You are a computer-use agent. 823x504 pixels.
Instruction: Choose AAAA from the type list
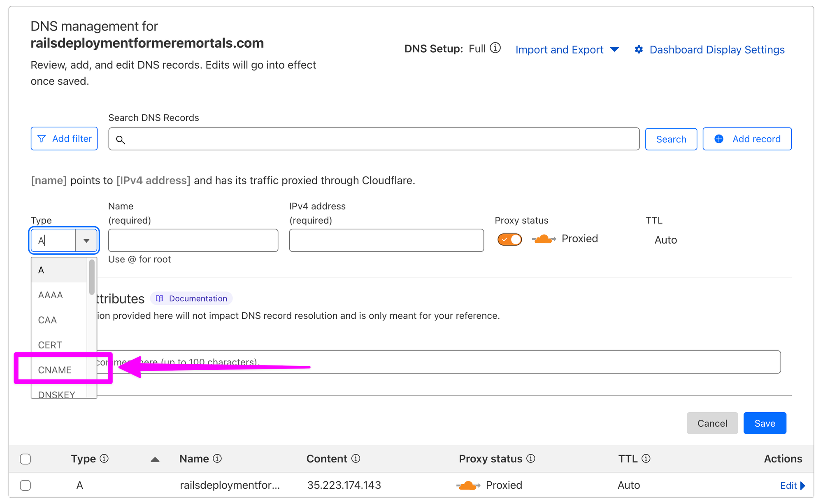(x=51, y=295)
